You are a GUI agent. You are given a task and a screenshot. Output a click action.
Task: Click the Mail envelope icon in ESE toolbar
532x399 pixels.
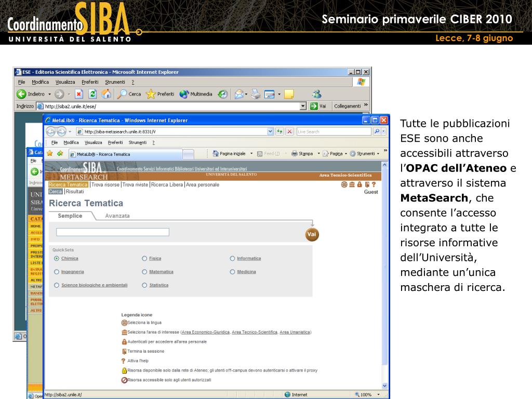tap(239, 94)
